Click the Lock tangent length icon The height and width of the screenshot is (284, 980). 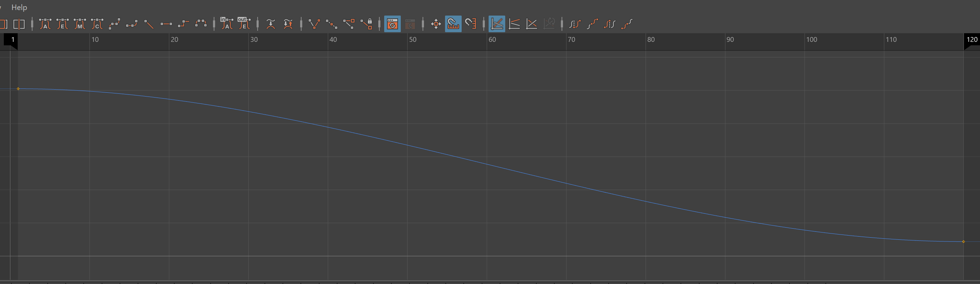point(367,24)
